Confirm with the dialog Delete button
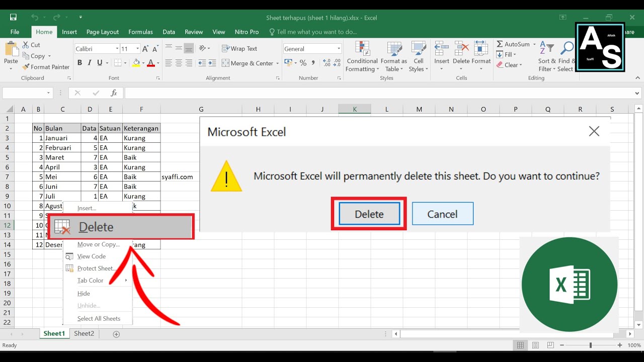The width and height of the screenshot is (644, 362). tap(369, 214)
